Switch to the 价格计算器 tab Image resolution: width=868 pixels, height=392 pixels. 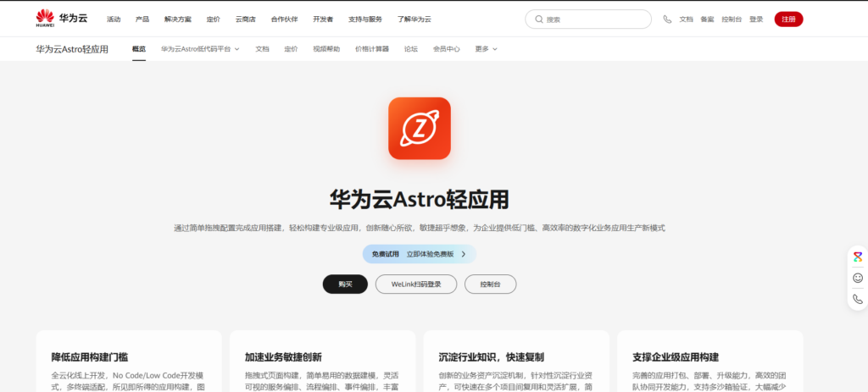coord(371,49)
